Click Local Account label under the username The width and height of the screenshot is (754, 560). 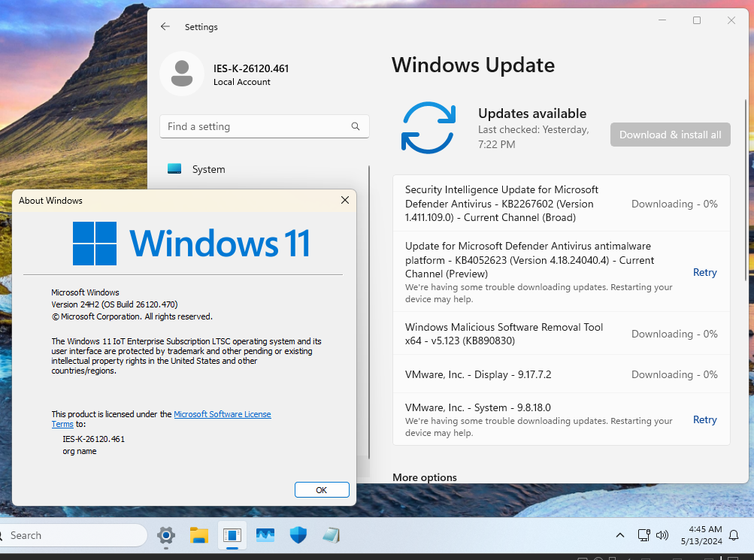point(242,82)
